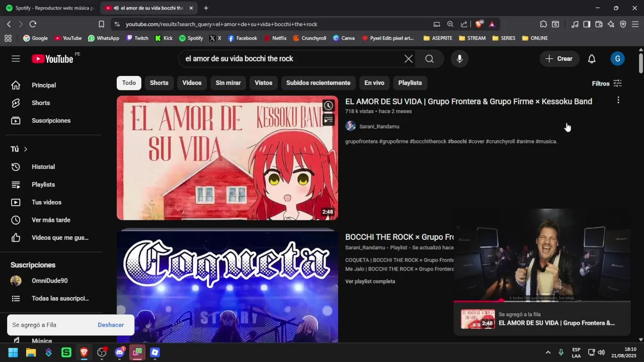
Task: Select the Vistos filter chip
Action: [263, 83]
